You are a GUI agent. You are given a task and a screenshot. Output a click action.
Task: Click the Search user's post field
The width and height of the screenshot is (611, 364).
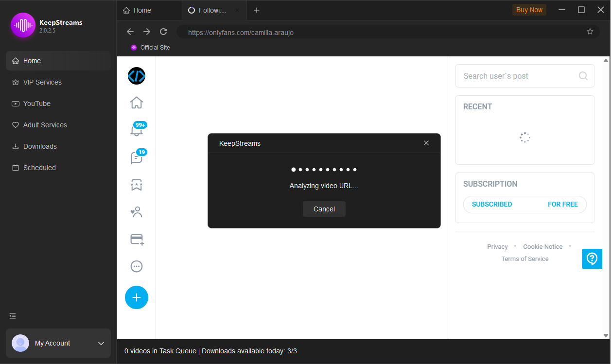pyautogui.click(x=525, y=76)
